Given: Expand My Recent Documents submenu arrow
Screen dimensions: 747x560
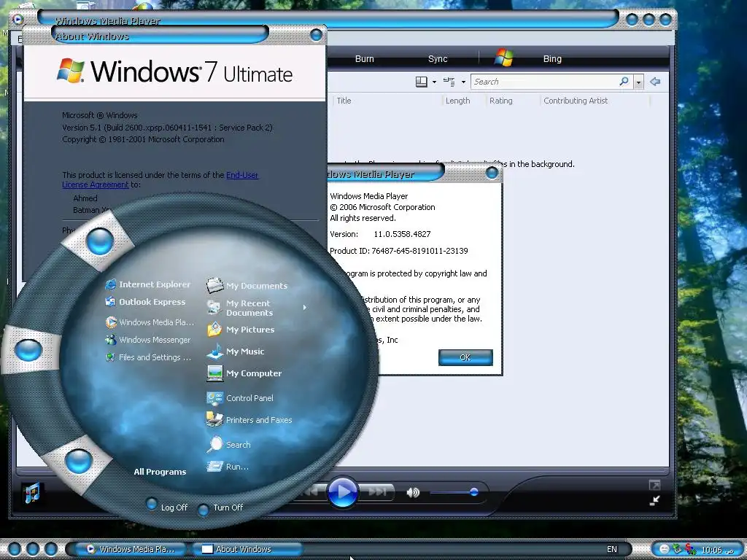Looking at the screenshot, I should coord(304,308).
